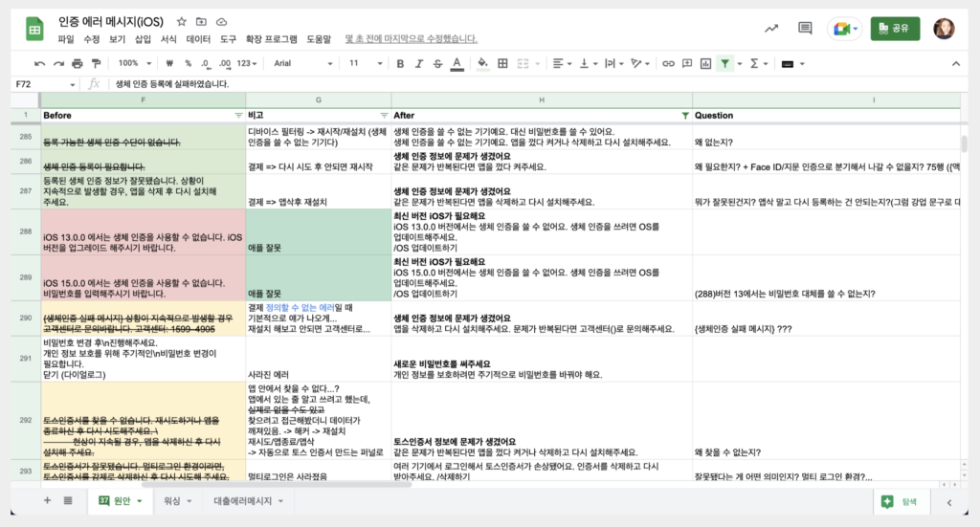Click the print icon

tap(78, 63)
